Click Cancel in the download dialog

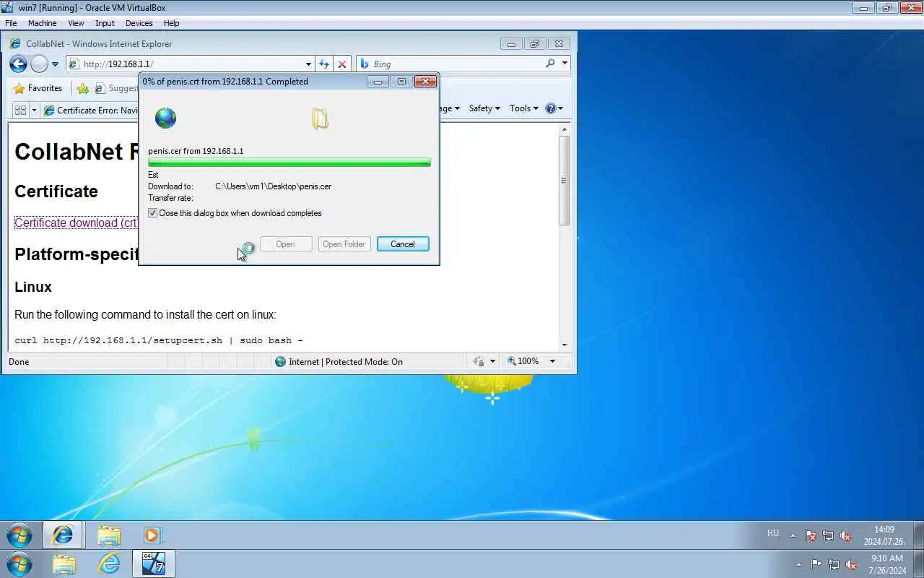pos(403,244)
